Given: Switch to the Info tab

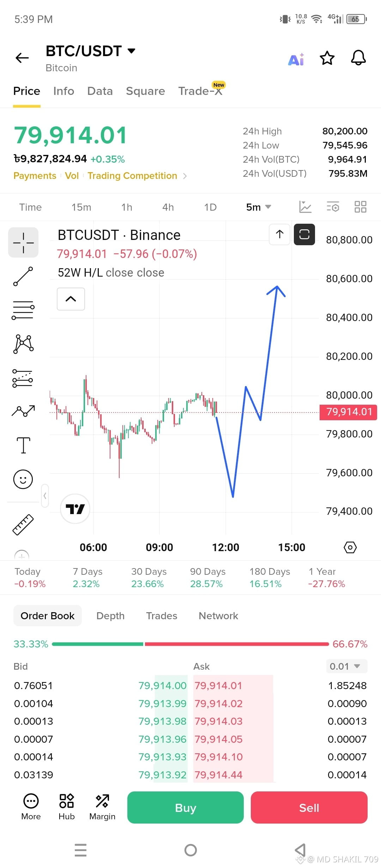Looking at the screenshot, I should point(64,91).
